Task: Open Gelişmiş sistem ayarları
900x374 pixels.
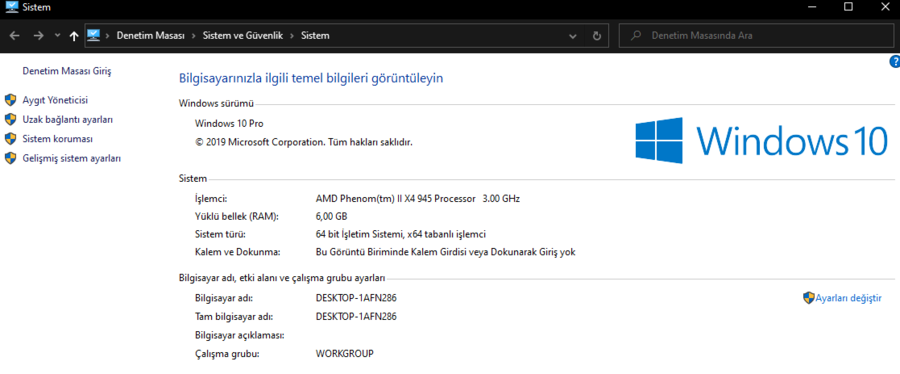Action: click(72, 159)
